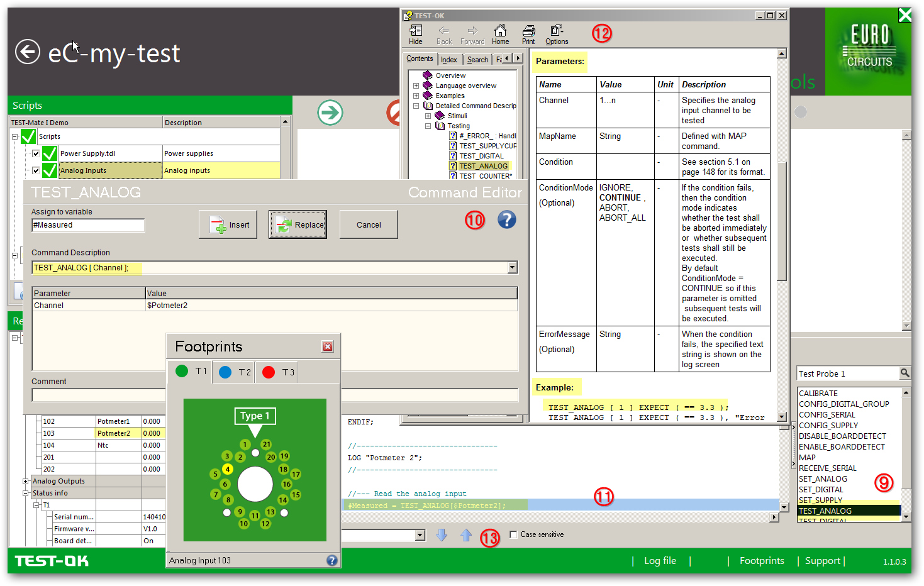The width and height of the screenshot is (924, 586).
Task: Enable the Case sensitive checkbox
Action: (513, 534)
